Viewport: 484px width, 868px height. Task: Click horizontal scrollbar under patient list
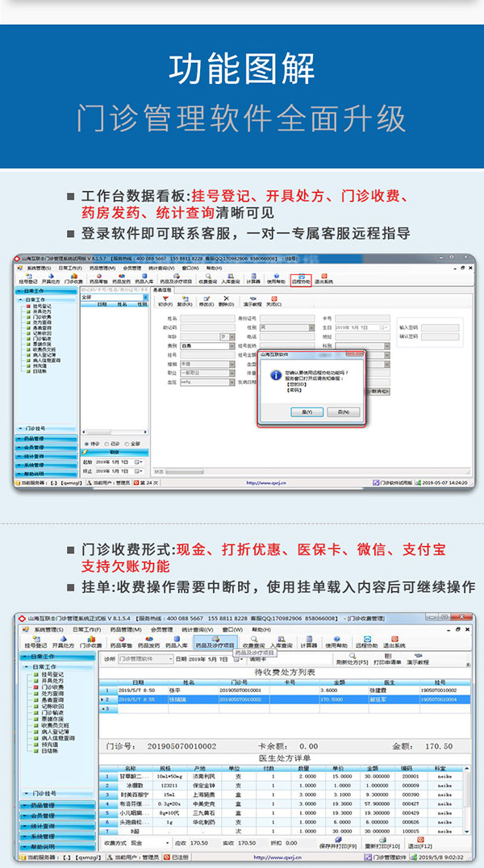click(114, 432)
